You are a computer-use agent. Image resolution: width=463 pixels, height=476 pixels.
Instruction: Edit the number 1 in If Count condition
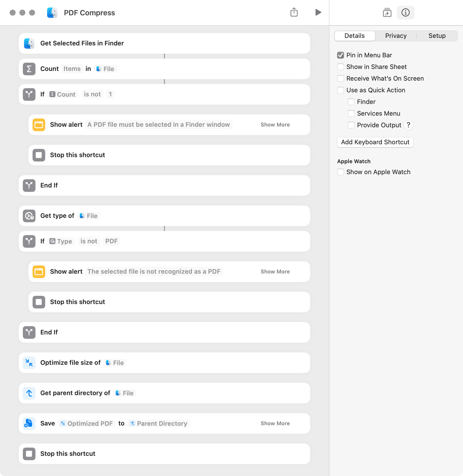click(x=110, y=94)
